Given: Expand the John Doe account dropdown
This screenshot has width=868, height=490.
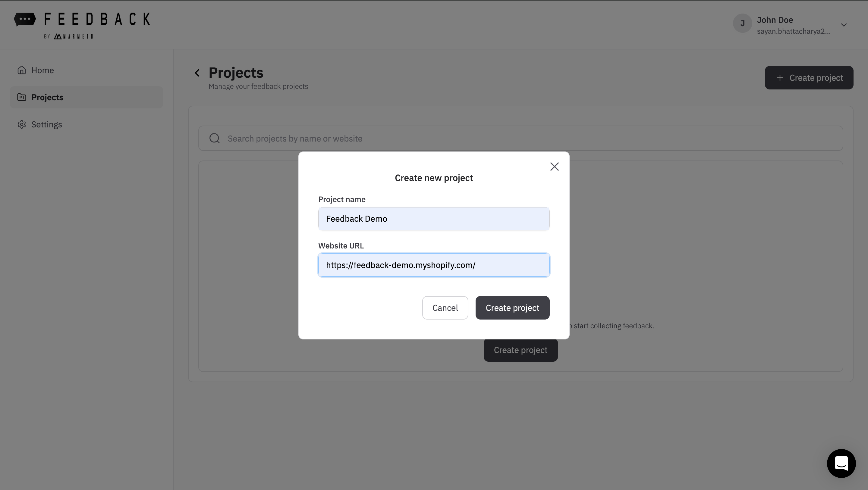Looking at the screenshot, I should point(844,25).
